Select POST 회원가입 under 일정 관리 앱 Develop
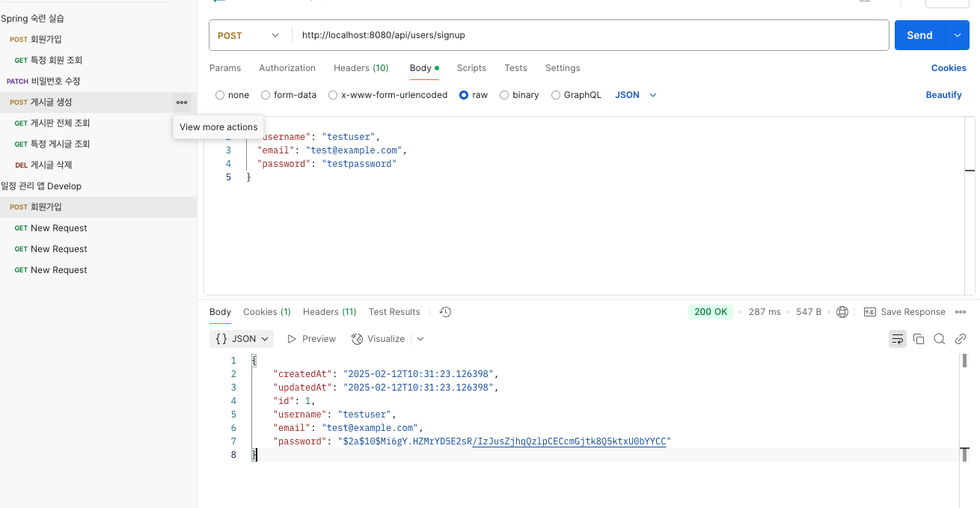 point(98,207)
